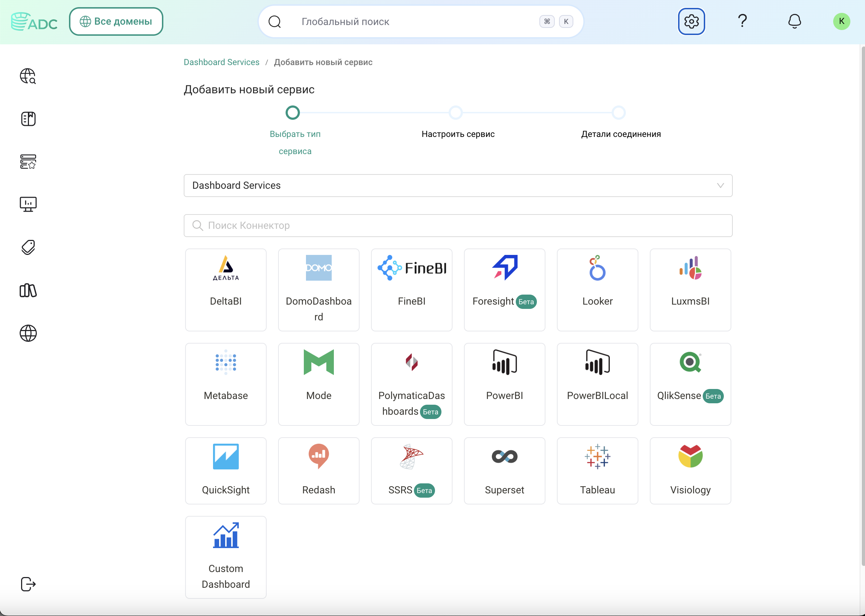Open the books library sidebar icon
The height and width of the screenshot is (616, 865).
tap(28, 290)
